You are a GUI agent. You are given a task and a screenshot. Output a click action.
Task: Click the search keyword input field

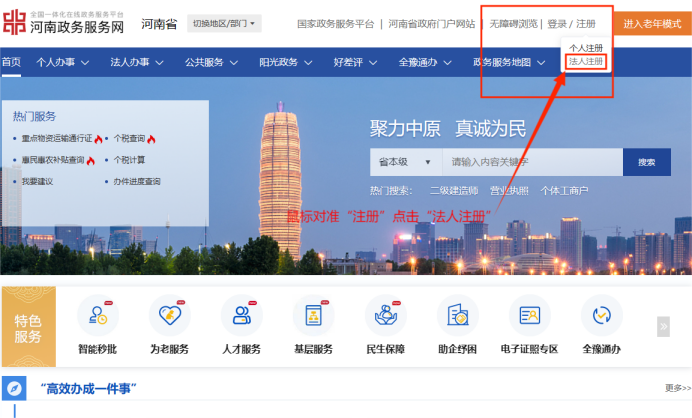point(532,162)
